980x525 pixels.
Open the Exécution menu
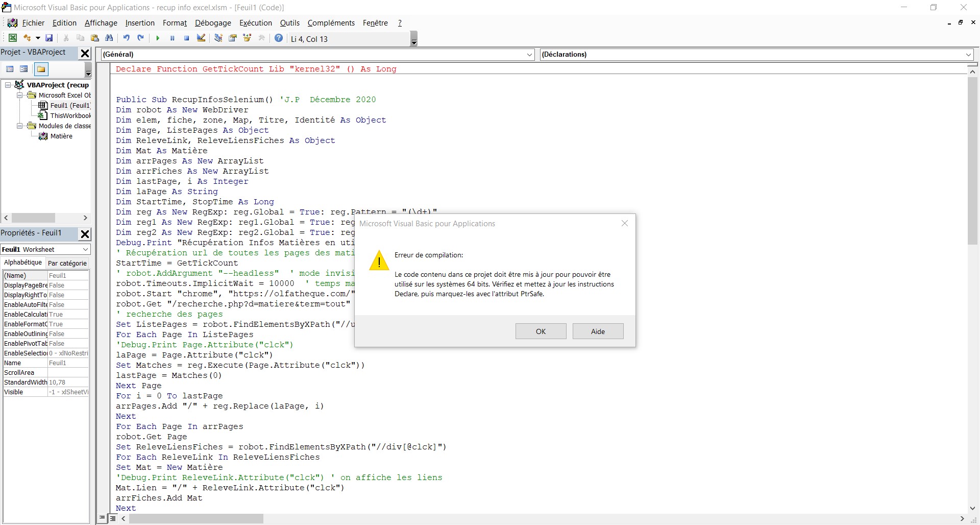click(255, 23)
